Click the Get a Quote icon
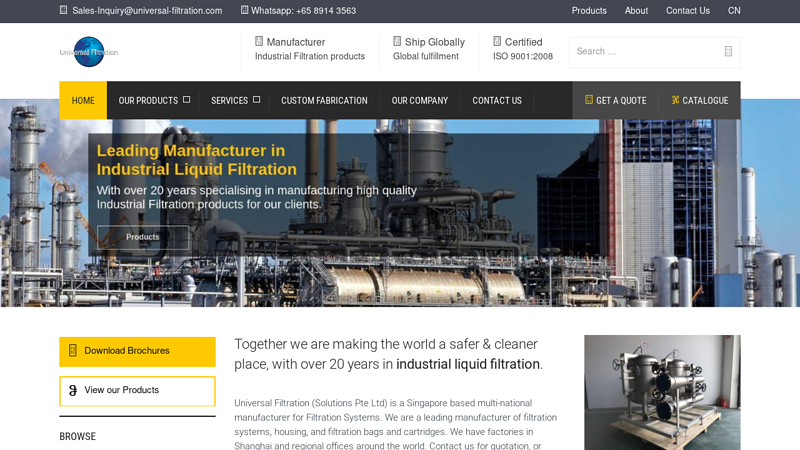Screen dimensions: 800x450 point(589,100)
